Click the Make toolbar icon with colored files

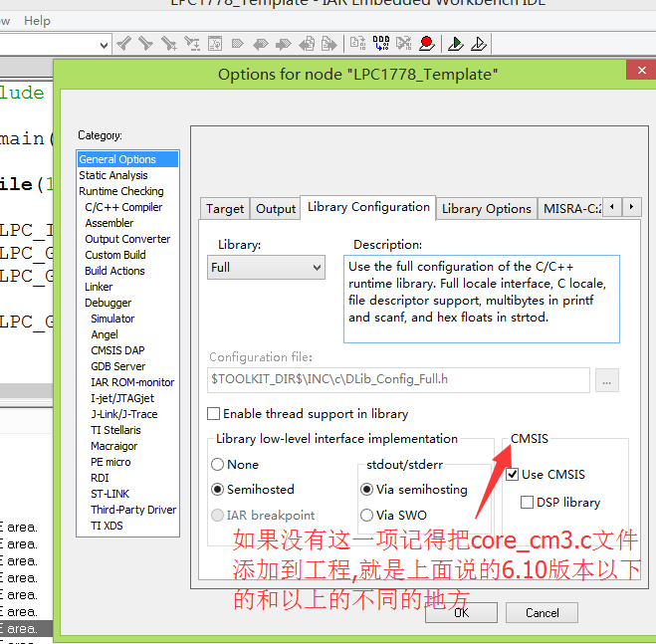[x=381, y=43]
